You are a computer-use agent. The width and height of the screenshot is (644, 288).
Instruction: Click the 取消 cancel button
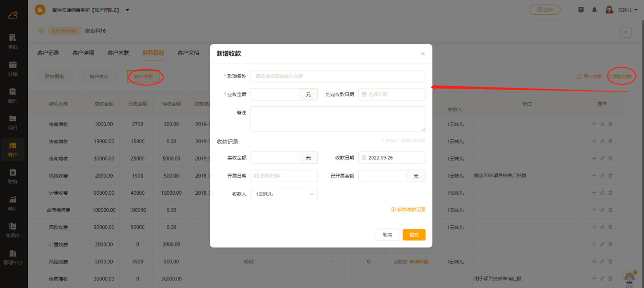pyautogui.click(x=387, y=235)
